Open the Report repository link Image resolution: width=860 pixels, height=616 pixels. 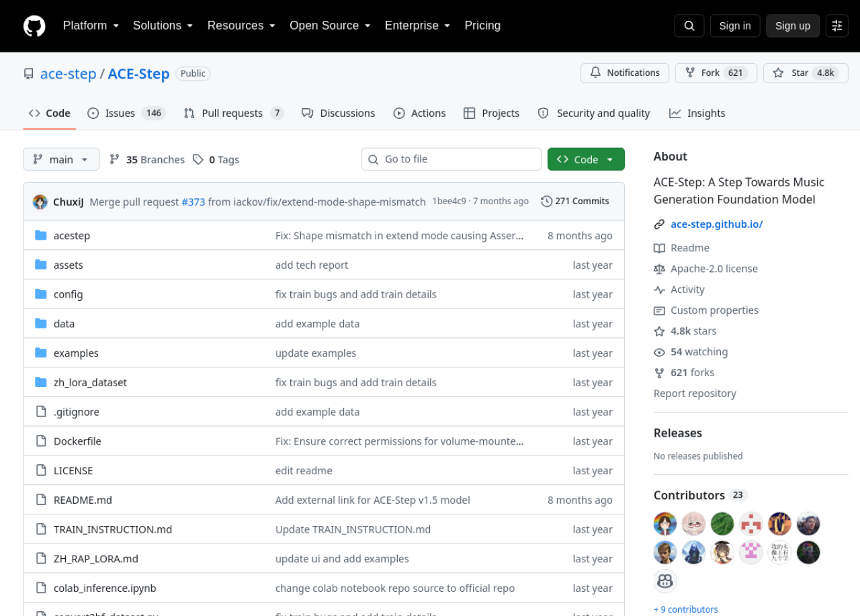click(x=695, y=394)
